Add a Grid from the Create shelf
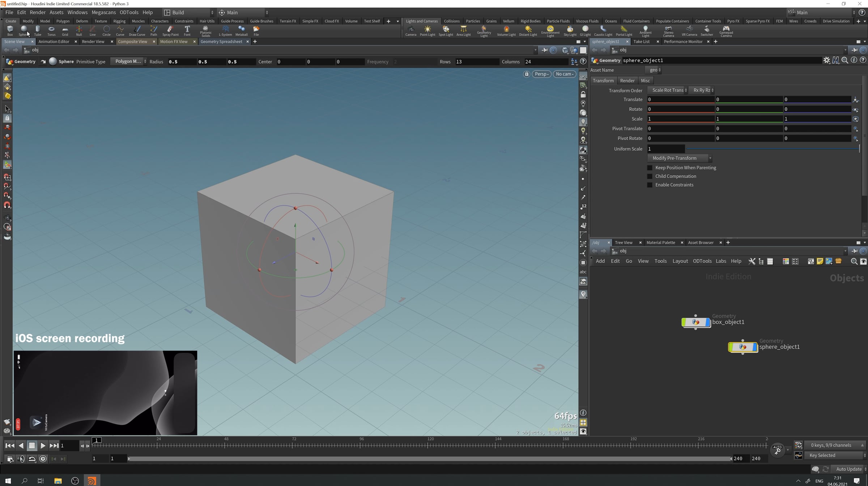Viewport: 868px width, 486px height. [x=65, y=31]
